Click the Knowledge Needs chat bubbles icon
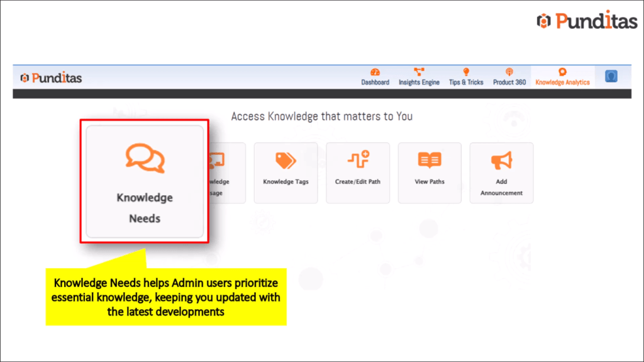 click(145, 159)
